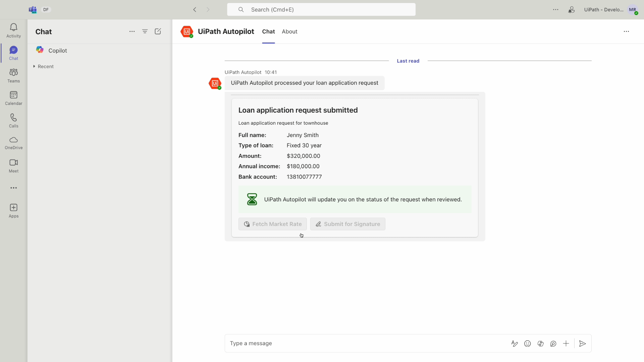This screenshot has height=362, width=644.
Task: Click the emoji icon in message toolbar
Action: click(x=527, y=344)
